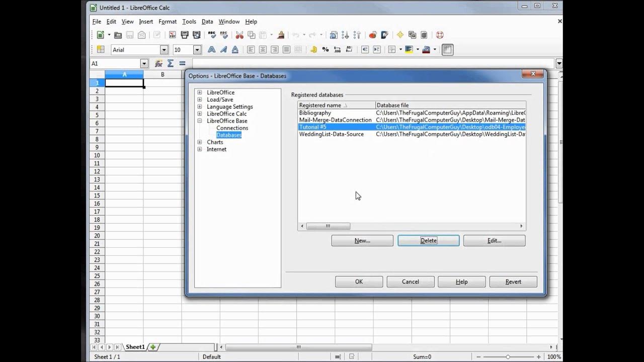Click the Sort Descending icon
Viewport: 644px width, 362px height.
click(x=357, y=35)
